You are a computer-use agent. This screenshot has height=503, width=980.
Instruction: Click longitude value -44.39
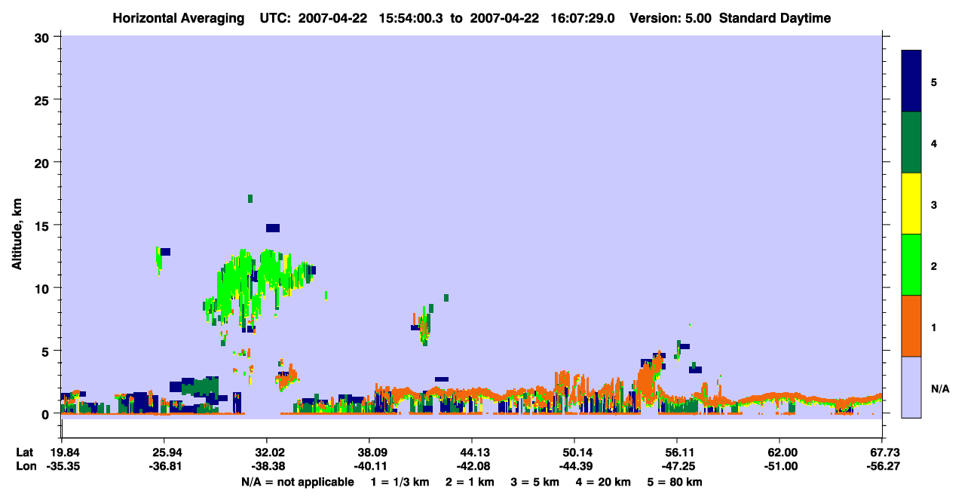(x=574, y=467)
